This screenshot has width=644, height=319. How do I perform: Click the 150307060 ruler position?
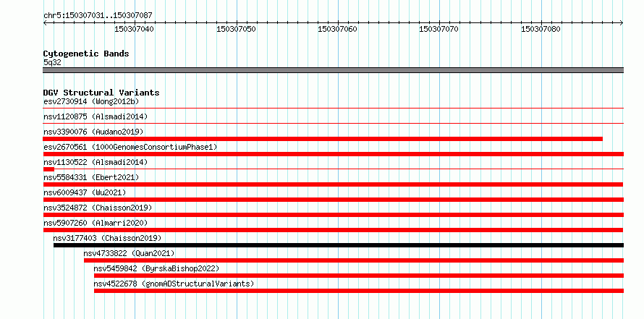click(x=338, y=29)
